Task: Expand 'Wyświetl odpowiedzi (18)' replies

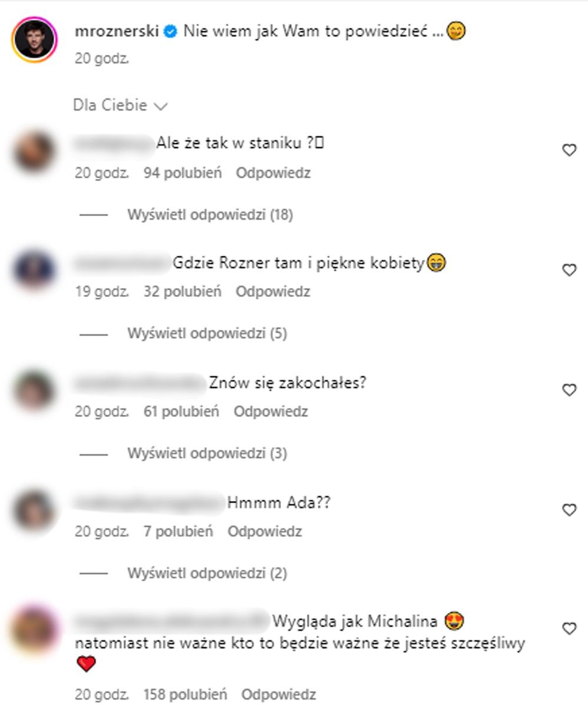Action: coord(210,215)
